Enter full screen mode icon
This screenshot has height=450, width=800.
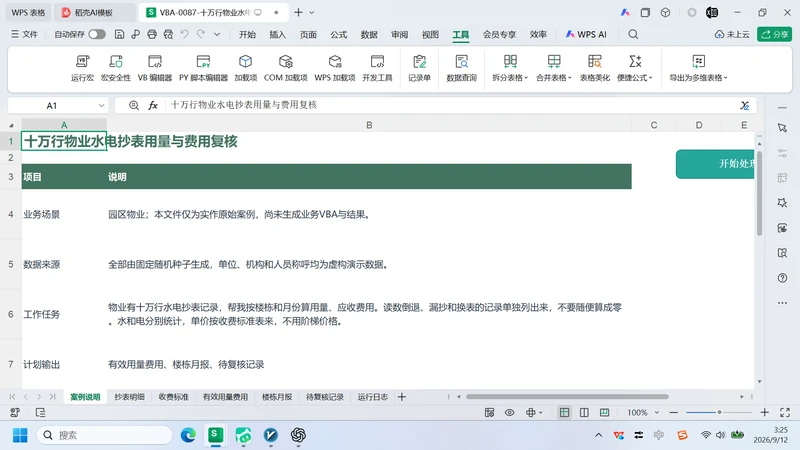tap(785, 412)
